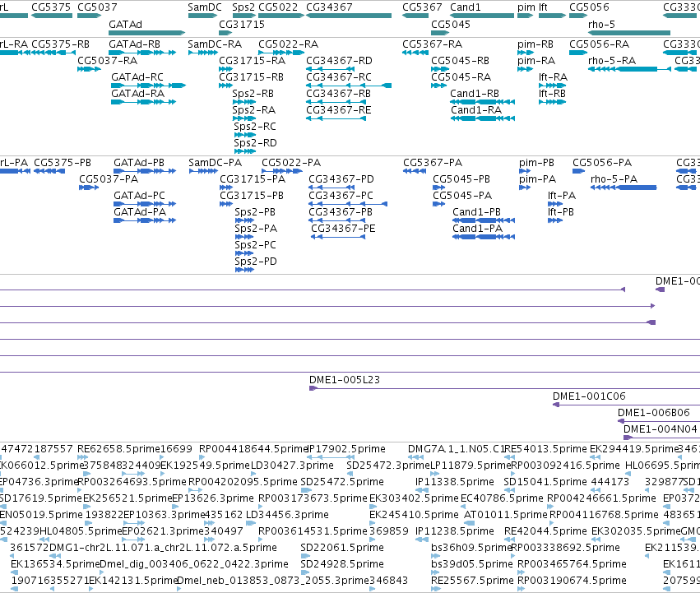Click the EK302035.5prime EST label

636,531
